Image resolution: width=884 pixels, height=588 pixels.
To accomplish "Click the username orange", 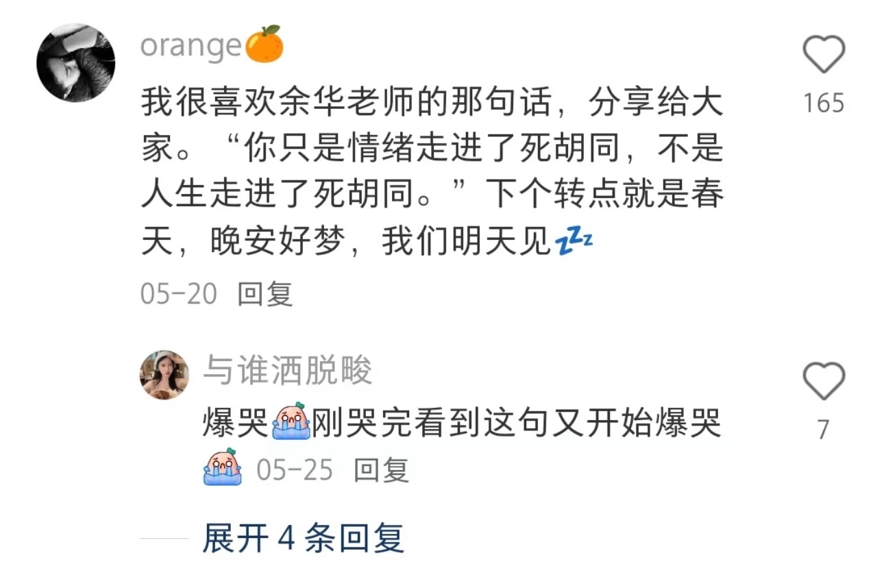I will pyautogui.click(x=191, y=47).
